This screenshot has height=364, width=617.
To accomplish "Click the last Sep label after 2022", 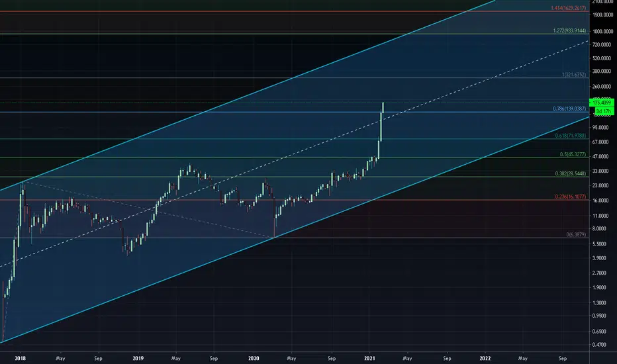I will (x=563, y=359).
